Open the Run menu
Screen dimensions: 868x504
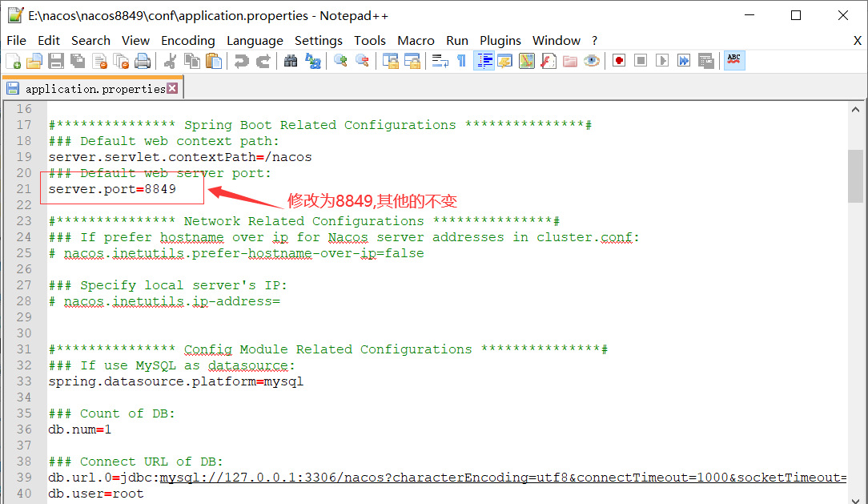pyautogui.click(x=457, y=40)
